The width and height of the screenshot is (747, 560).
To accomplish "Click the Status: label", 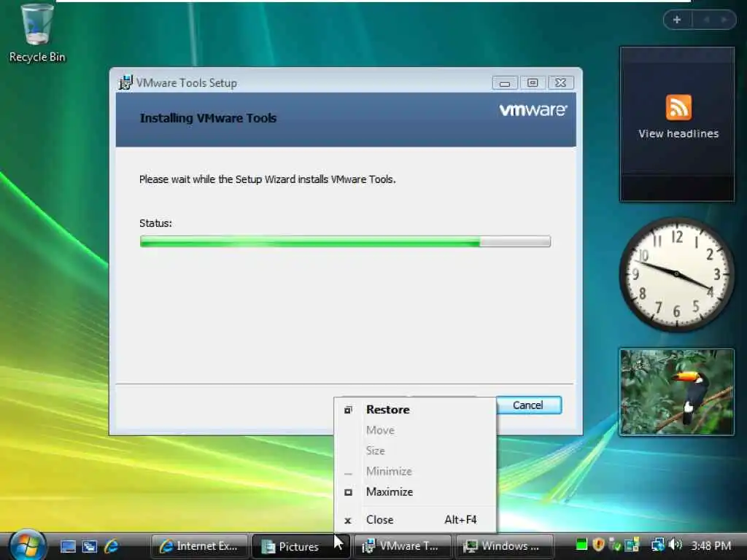I will click(x=156, y=223).
